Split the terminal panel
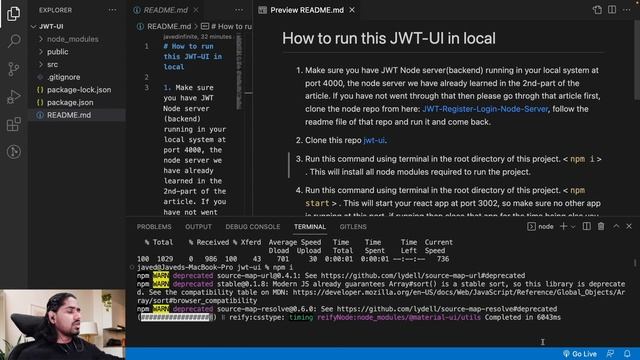This screenshot has width=640, height=360. (x=587, y=226)
